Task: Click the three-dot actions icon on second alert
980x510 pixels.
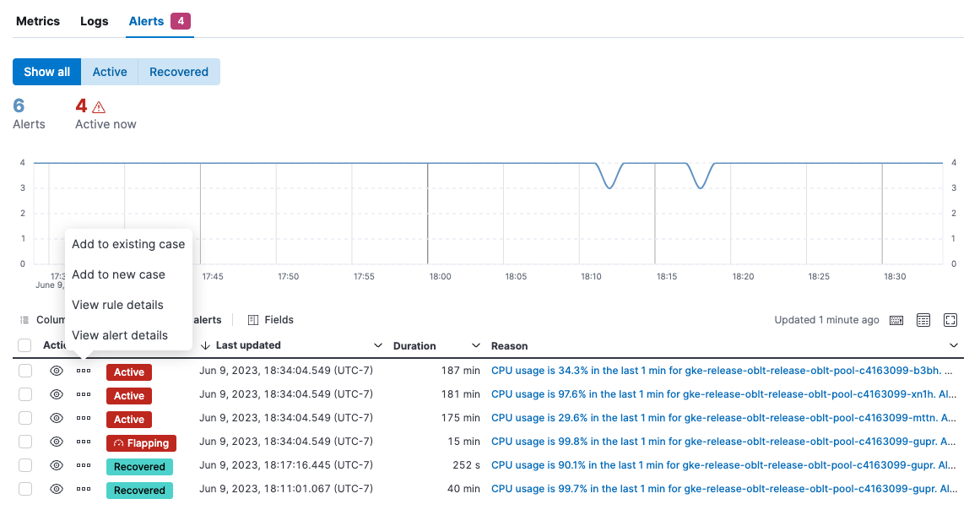Action: click(x=82, y=395)
